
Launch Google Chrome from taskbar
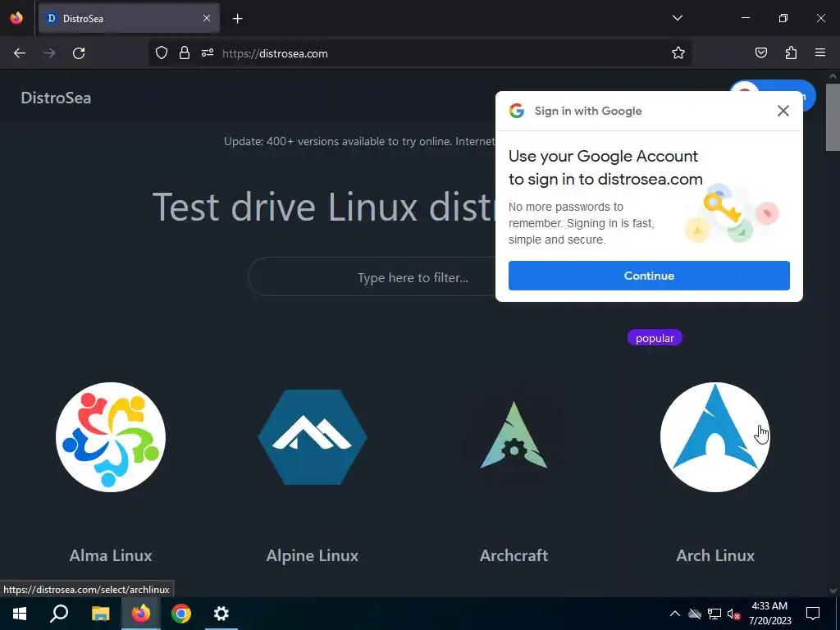(181, 614)
